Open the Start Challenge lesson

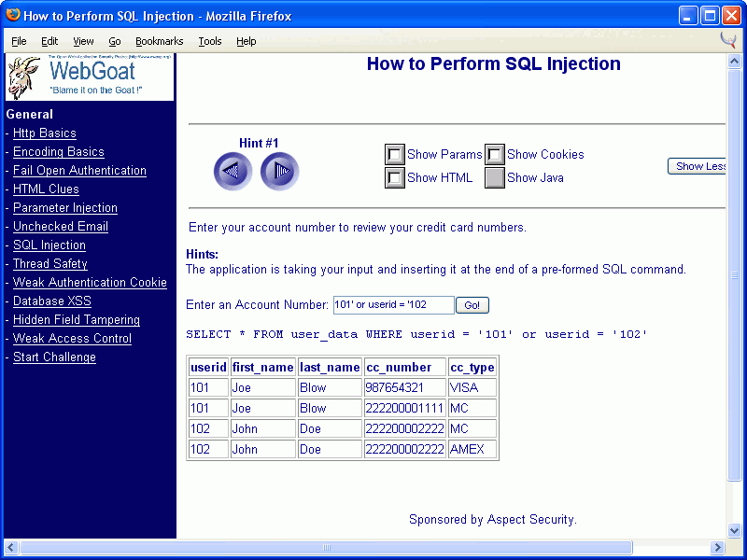[54, 357]
